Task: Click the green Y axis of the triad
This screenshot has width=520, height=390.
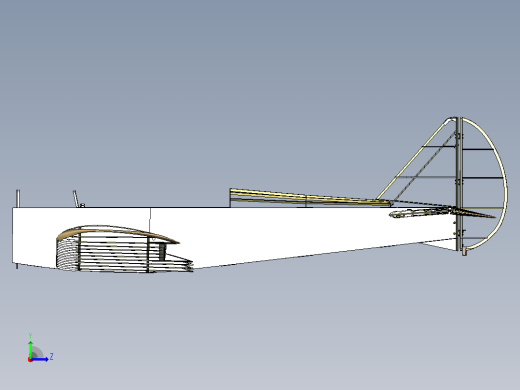Action: [30, 349]
